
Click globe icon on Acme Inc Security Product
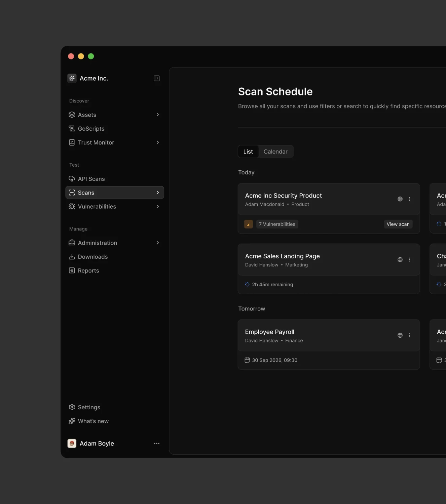tap(400, 199)
